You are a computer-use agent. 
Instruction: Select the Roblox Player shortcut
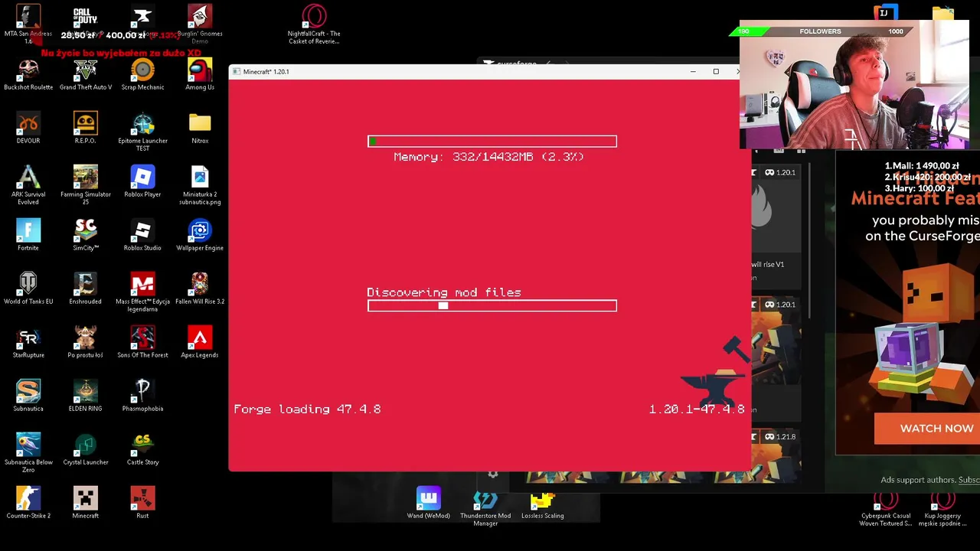click(x=142, y=181)
